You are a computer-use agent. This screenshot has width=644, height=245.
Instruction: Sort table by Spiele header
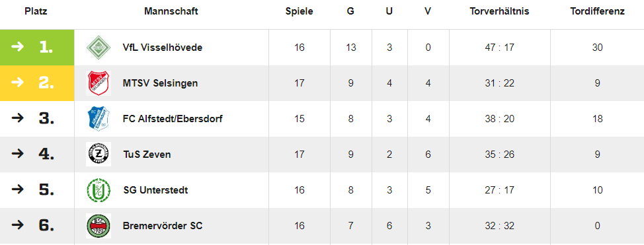click(300, 11)
